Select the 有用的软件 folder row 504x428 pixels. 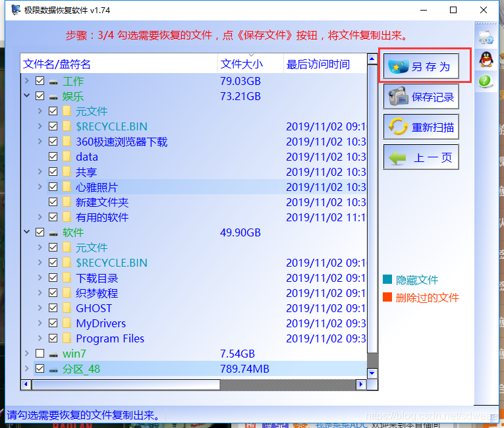click(206, 217)
